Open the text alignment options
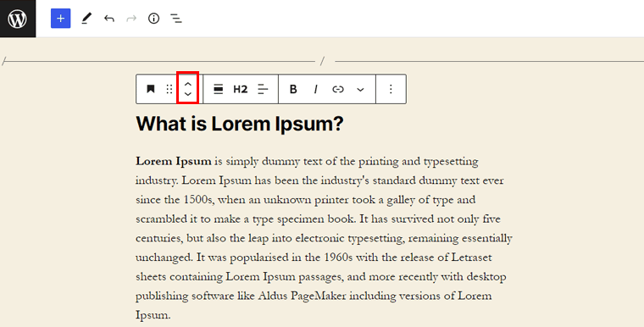The width and height of the screenshot is (644, 327). tap(263, 89)
